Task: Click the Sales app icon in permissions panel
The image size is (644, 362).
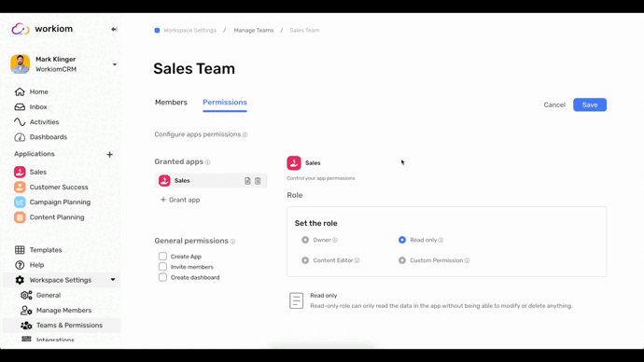Action: click(x=294, y=163)
